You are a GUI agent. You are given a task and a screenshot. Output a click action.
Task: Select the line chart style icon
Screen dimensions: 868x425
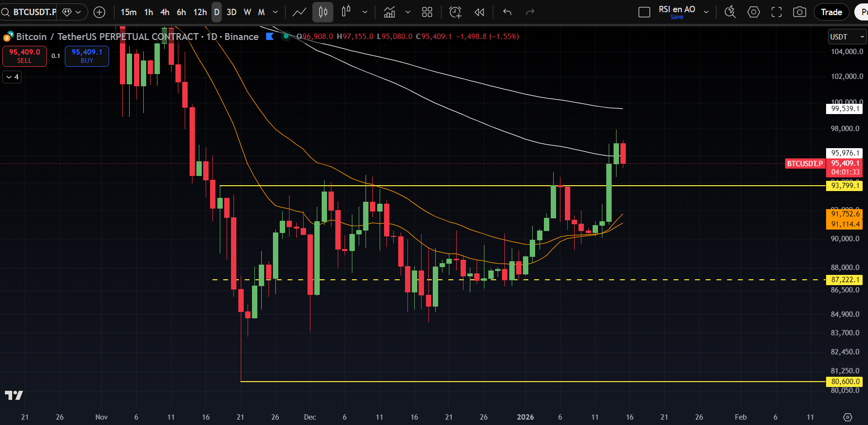(299, 12)
